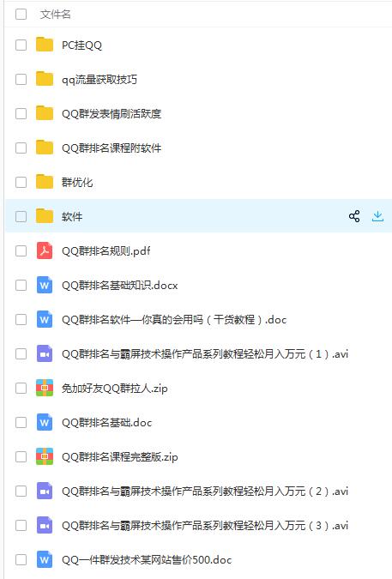392x579 pixels.
Task: Check the box for qq流量获取技巧 folder
Action: pyautogui.click(x=21, y=80)
